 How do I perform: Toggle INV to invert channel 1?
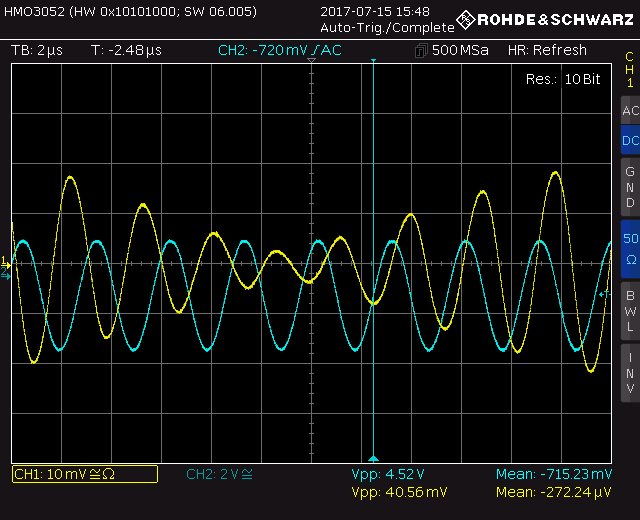coord(629,372)
